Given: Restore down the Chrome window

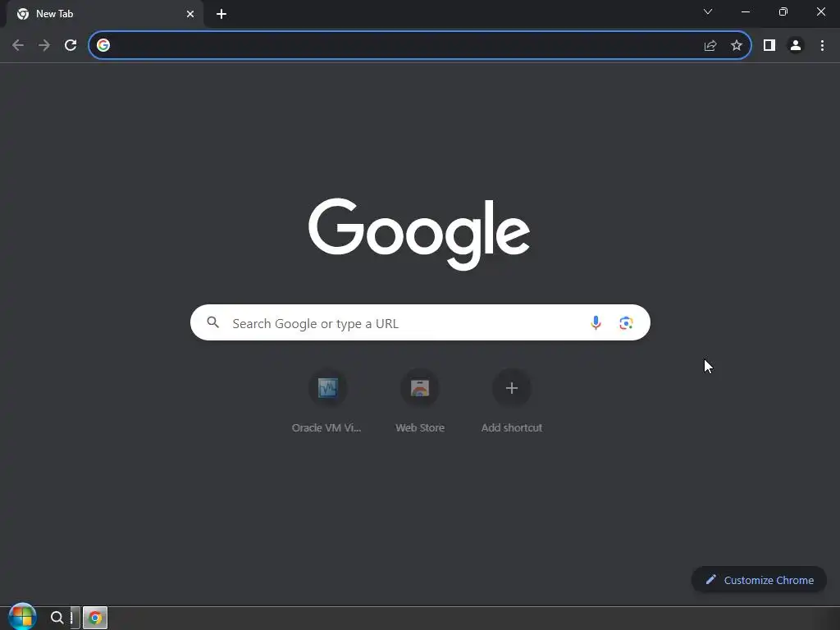Looking at the screenshot, I should [x=783, y=11].
